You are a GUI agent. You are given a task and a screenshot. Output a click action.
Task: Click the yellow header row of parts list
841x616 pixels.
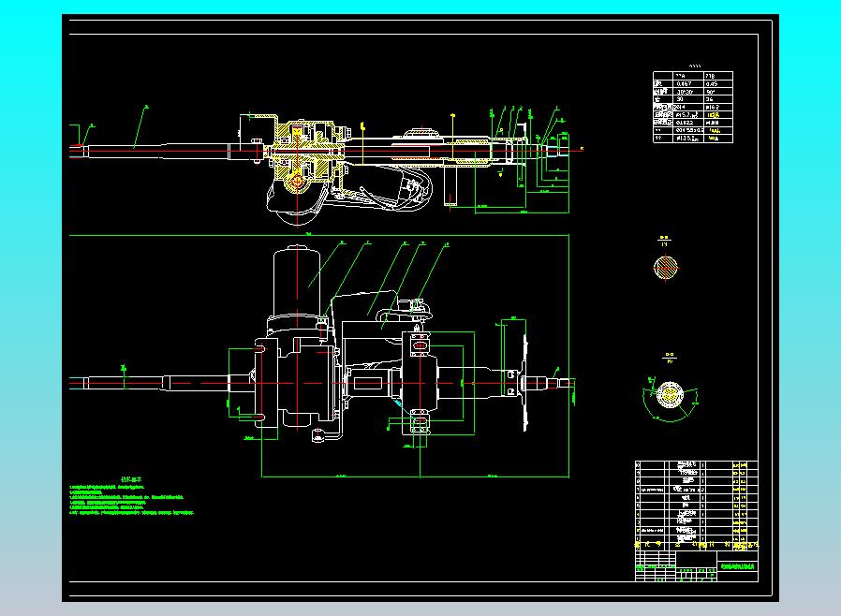click(x=696, y=545)
